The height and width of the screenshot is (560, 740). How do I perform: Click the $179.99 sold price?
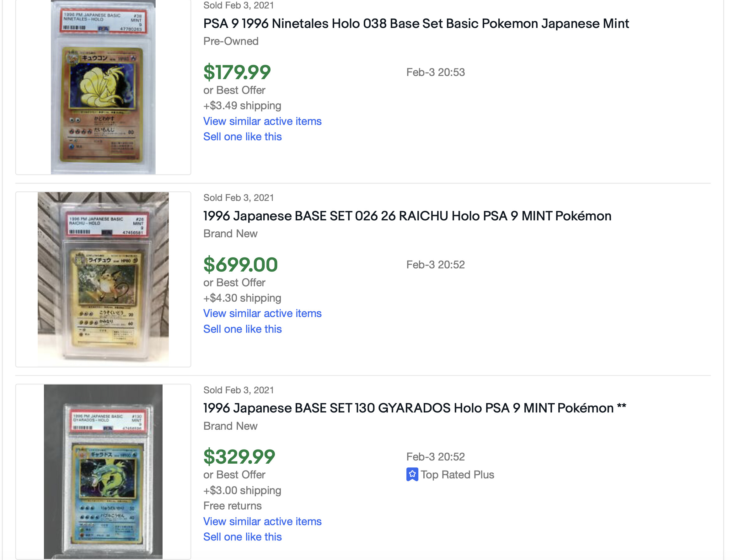click(237, 72)
